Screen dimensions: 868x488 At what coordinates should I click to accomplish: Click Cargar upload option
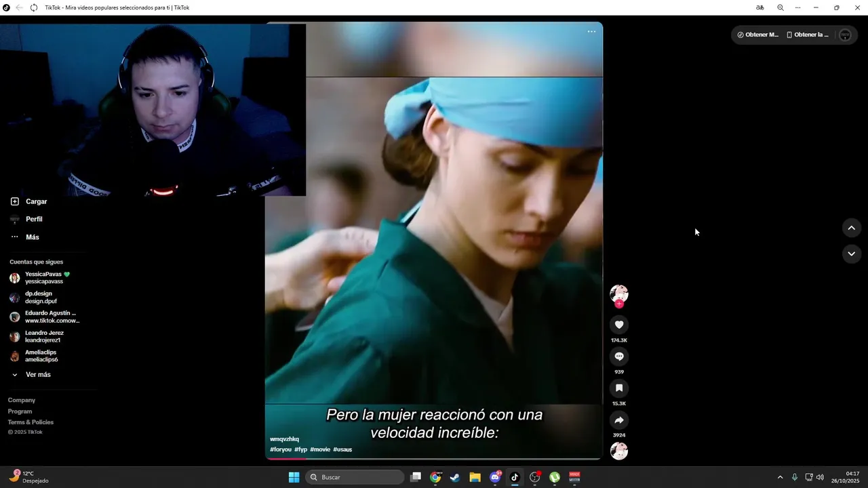(29, 201)
